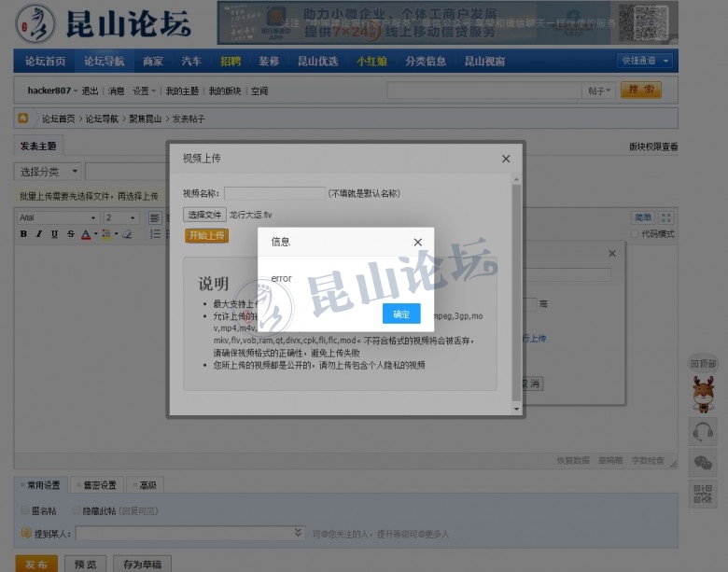Click the 选择文件 button
728x572 pixels.
tap(203, 215)
